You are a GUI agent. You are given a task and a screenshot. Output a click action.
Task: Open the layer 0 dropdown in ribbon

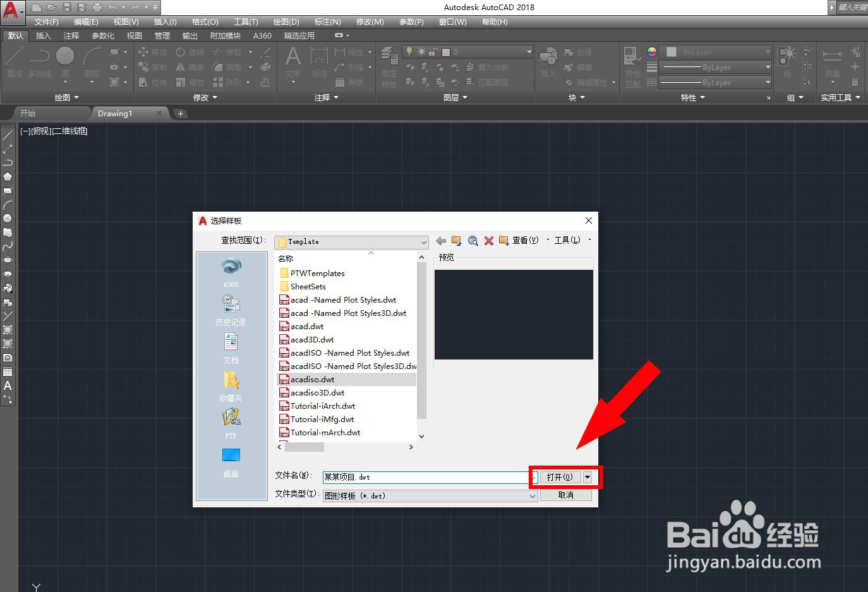tap(468, 52)
